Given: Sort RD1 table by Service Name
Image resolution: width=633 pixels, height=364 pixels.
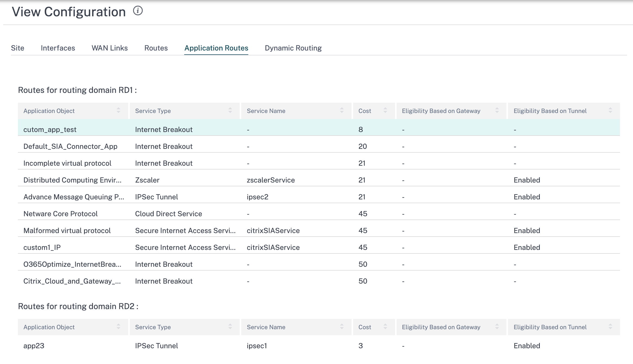Looking at the screenshot, I should pyautogui.click(x=342, y=110).
